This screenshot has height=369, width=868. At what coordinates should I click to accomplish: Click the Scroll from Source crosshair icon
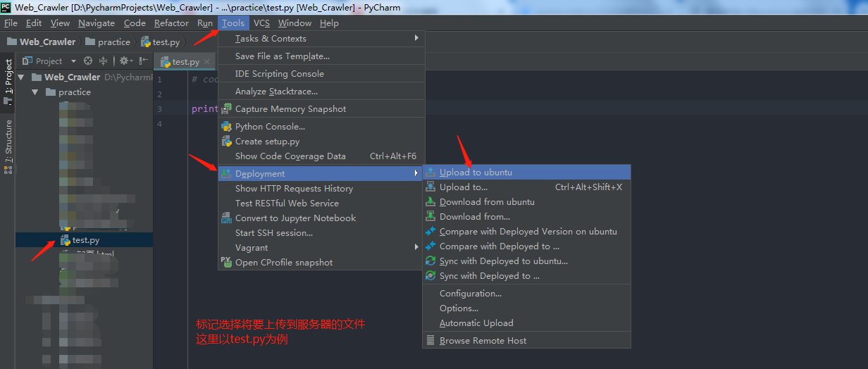pyautogui.click(x=88, y=61)
